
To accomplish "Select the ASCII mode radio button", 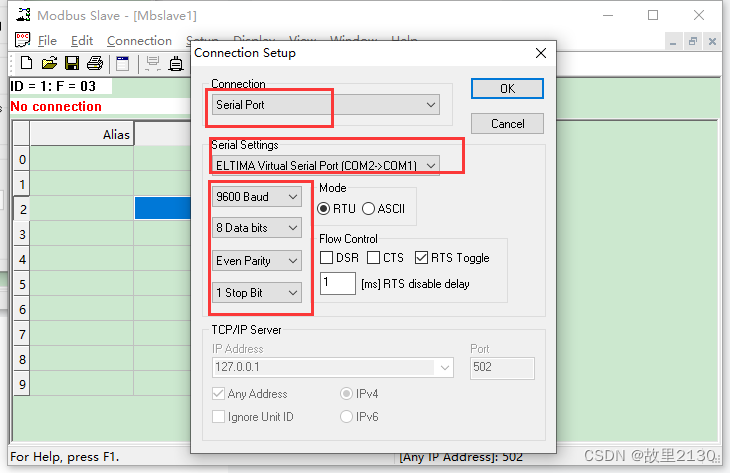I will 368,209.
